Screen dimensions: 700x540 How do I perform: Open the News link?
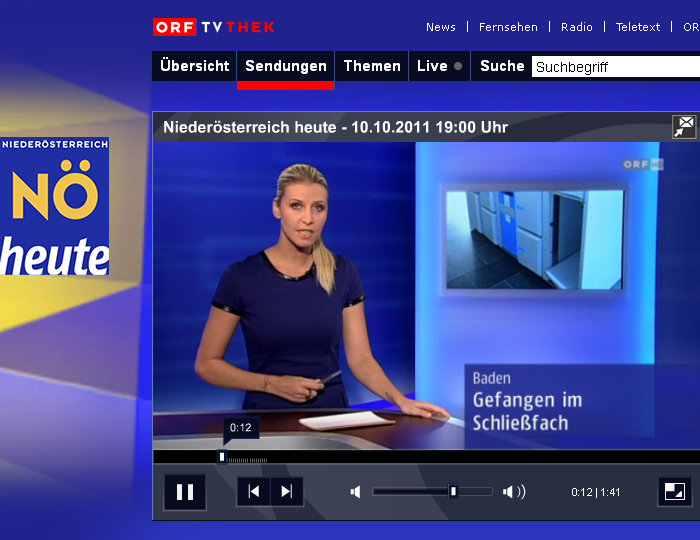click(x=441, y=27)
